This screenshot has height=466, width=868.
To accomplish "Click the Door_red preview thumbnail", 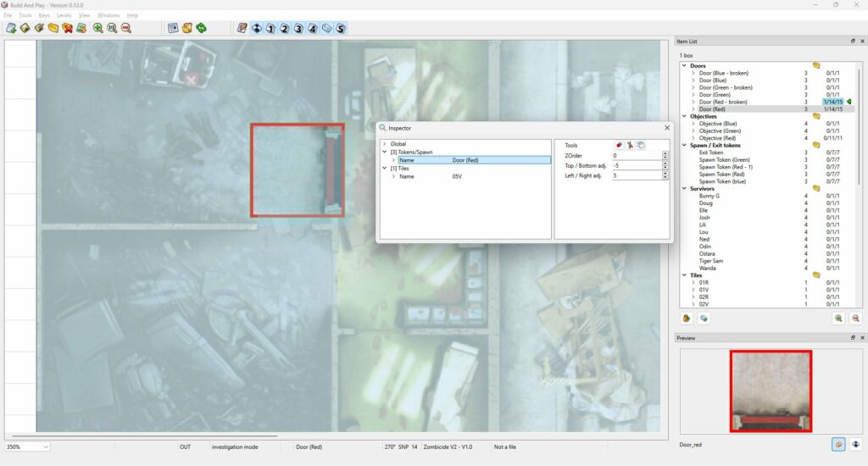I will coord(771,391).
